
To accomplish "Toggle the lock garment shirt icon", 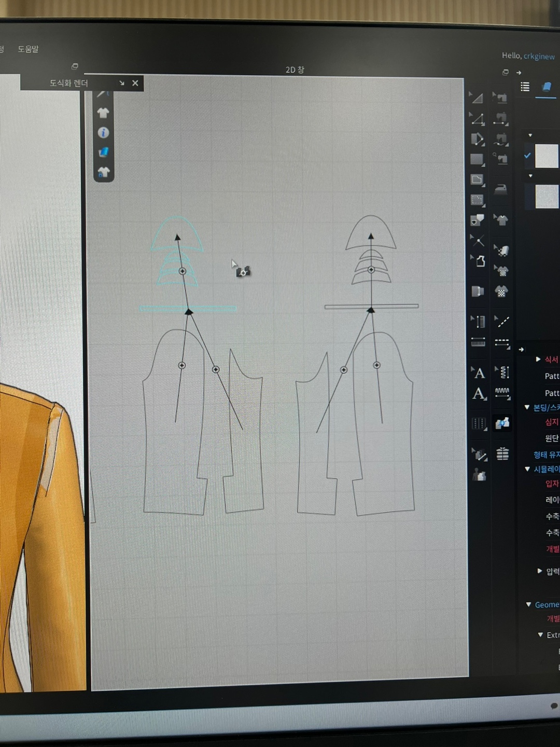I will 103,172.
